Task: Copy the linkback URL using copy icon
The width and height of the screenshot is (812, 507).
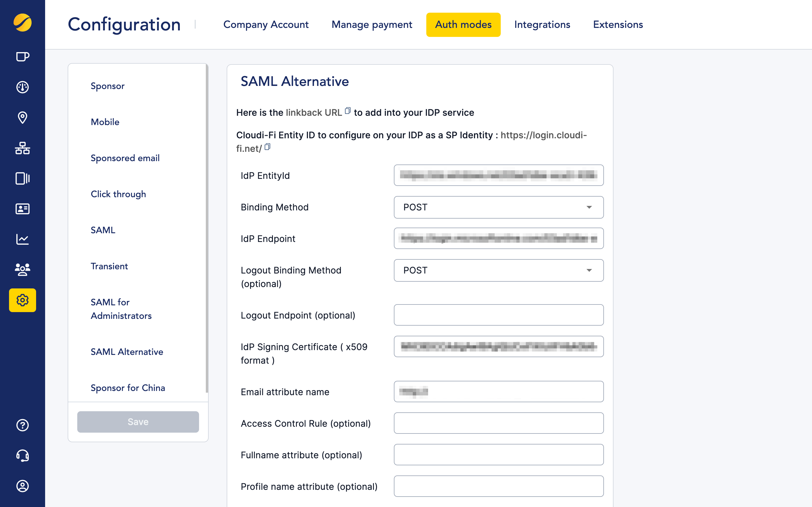Action: 348,110
